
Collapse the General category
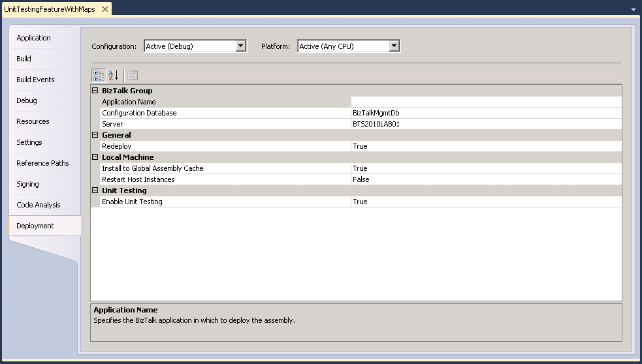point(95,135)
